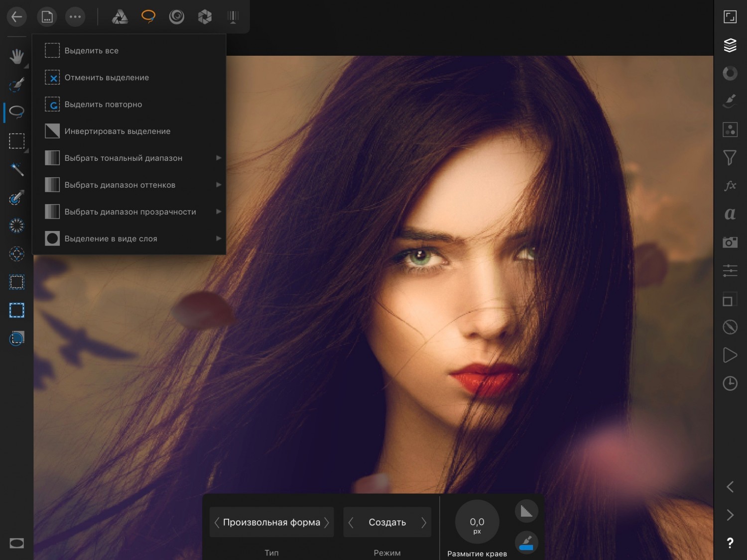
Task: Click the Размытие краев label
Action: (477, 554)
